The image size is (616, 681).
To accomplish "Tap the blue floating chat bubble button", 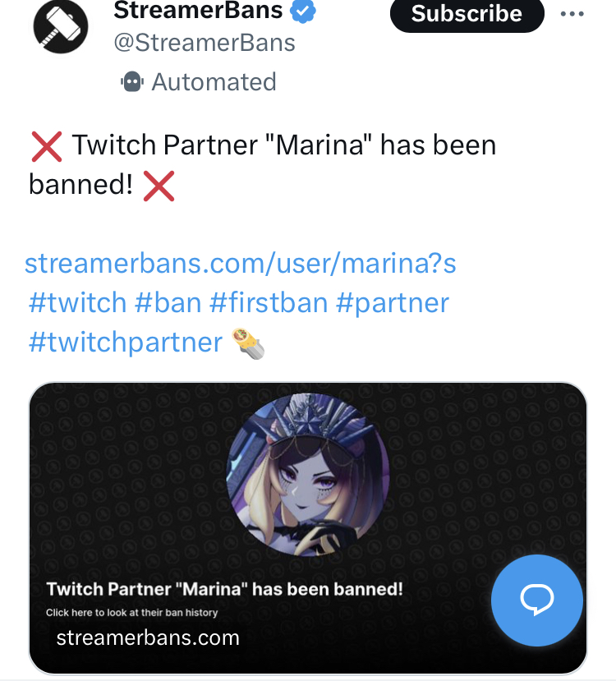I will pos(537,600).
